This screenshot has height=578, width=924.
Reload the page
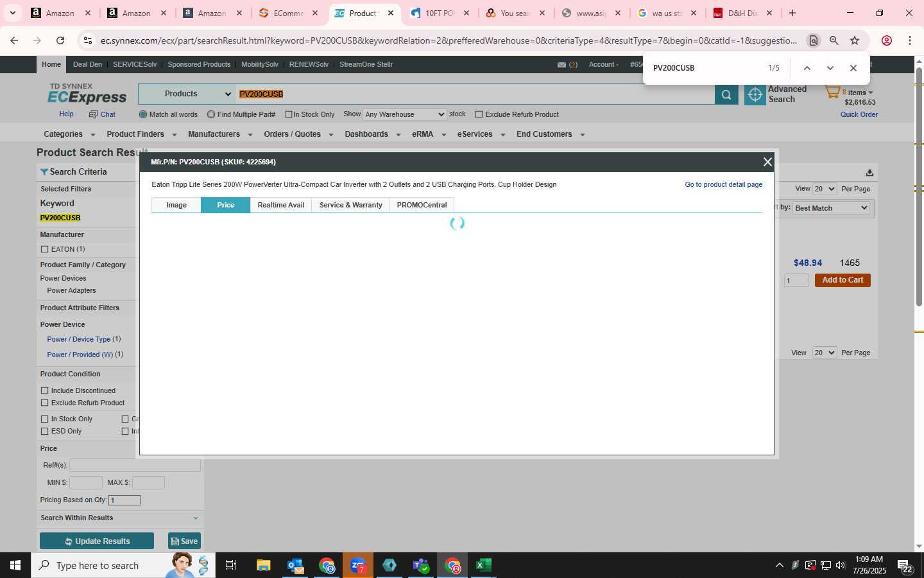(x=60, y=40)
